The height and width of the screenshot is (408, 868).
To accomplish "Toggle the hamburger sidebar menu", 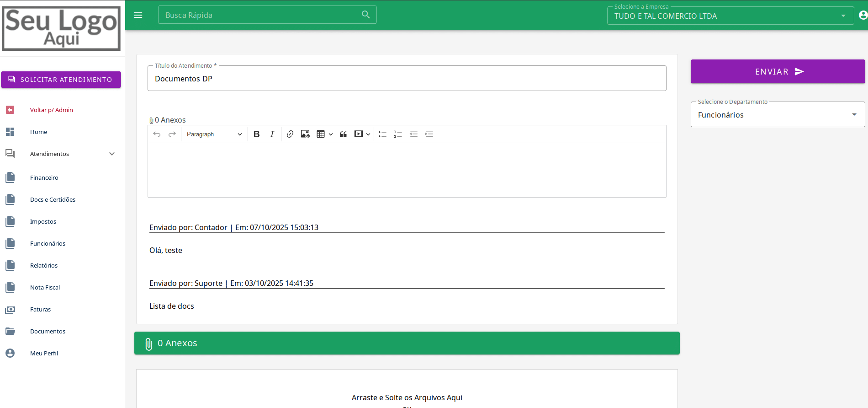I will coord(138,15).
